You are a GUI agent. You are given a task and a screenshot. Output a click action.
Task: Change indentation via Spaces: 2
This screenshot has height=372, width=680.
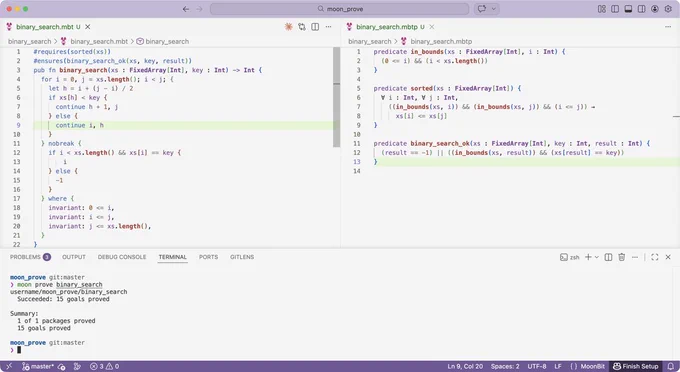pyautogui.click(x=505, y=366)
